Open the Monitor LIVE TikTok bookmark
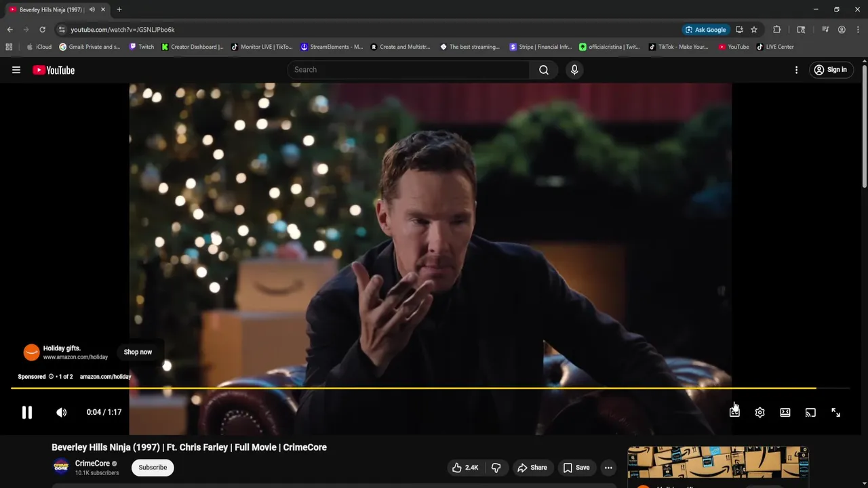The image size is (868, 488). [262, 47]
